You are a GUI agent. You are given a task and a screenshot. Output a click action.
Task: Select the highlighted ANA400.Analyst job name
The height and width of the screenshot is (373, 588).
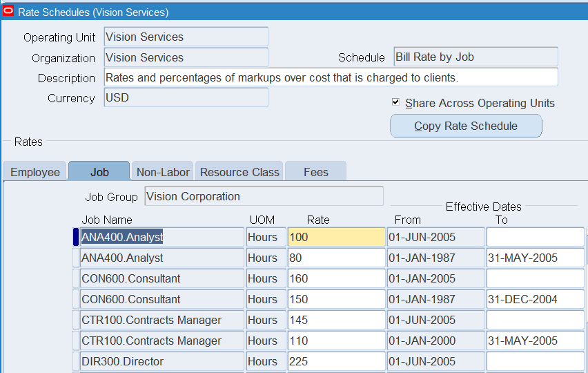[x=162, y=237]
